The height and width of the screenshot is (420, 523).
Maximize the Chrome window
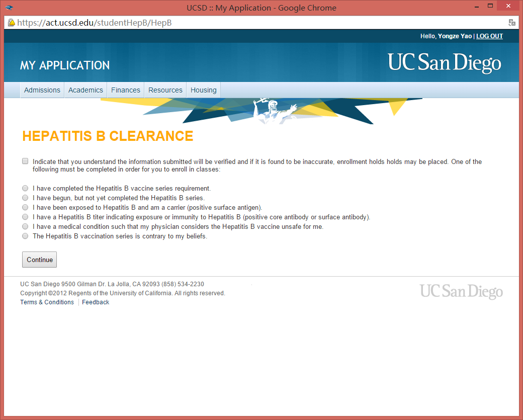click(490, 6)
